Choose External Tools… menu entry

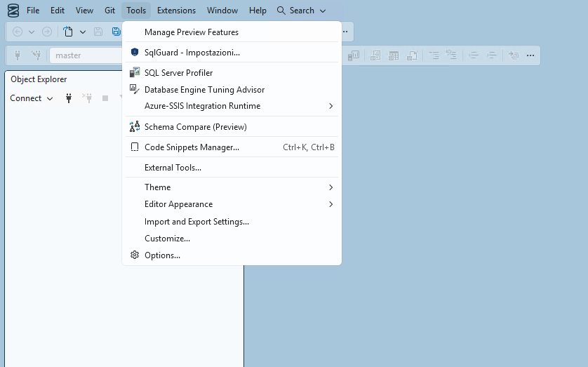pos(232,168)
